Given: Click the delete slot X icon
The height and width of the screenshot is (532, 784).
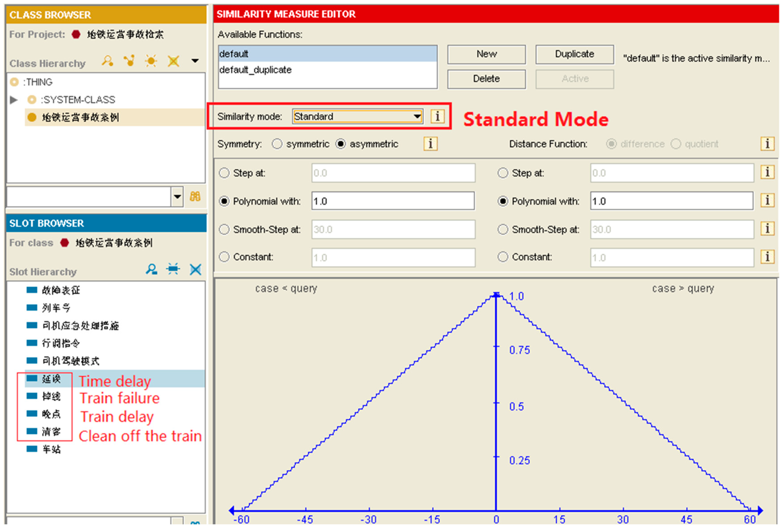Looking at the screenshot, I should [x=195, y=269].
